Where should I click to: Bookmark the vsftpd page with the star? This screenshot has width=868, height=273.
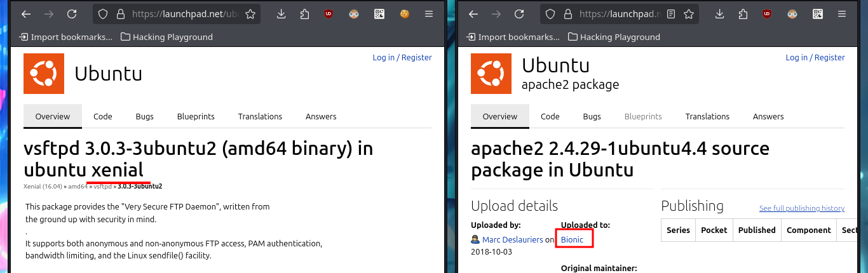(x=250, y=14)
